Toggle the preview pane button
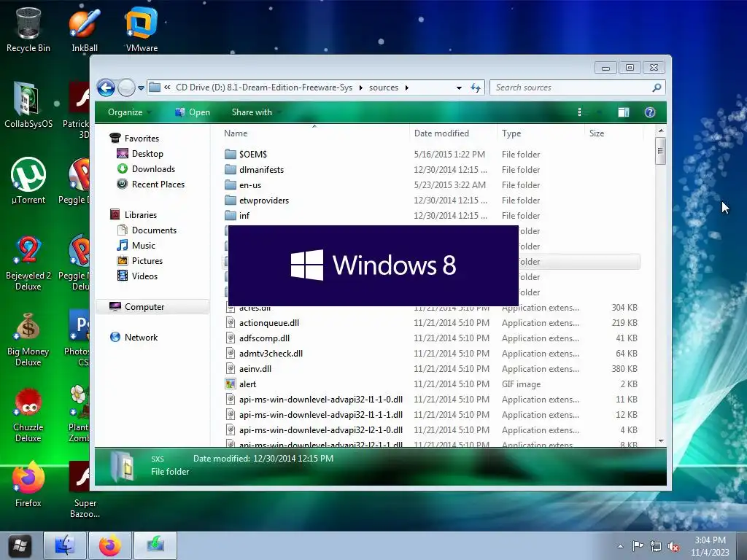747x560 pixels. [623, 112]
